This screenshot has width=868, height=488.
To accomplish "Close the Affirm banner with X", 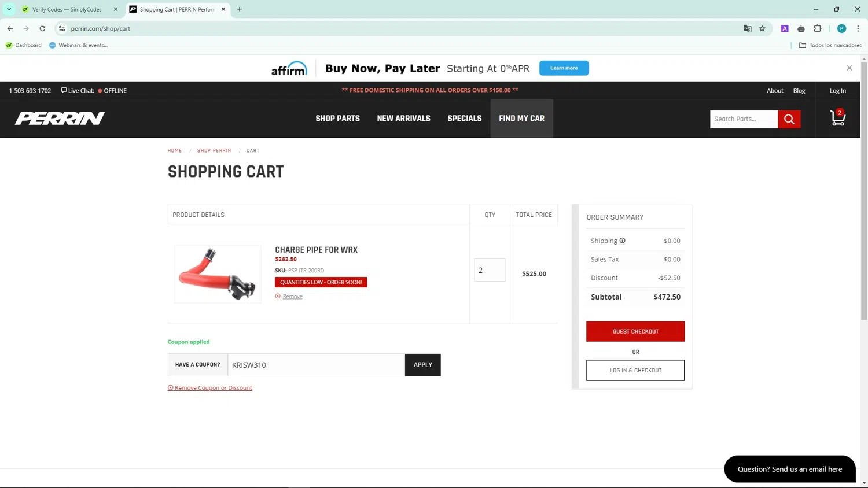I will [x=849, y=68].
